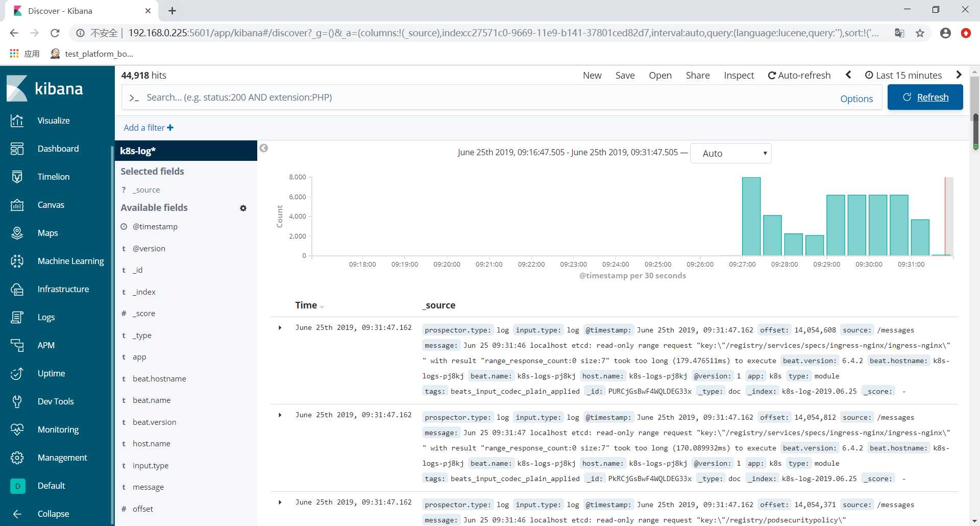The image size is (980, 526).
Task: Open the Last 15 minutes time picker
Action: click(x=903, y=75)
